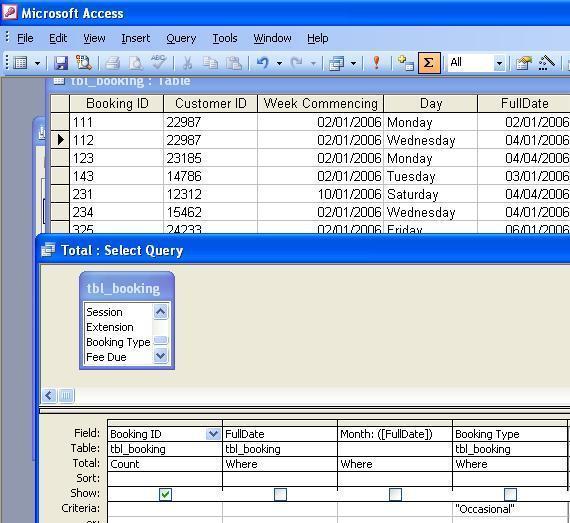Click the query pane scroll left arrow

49,395
